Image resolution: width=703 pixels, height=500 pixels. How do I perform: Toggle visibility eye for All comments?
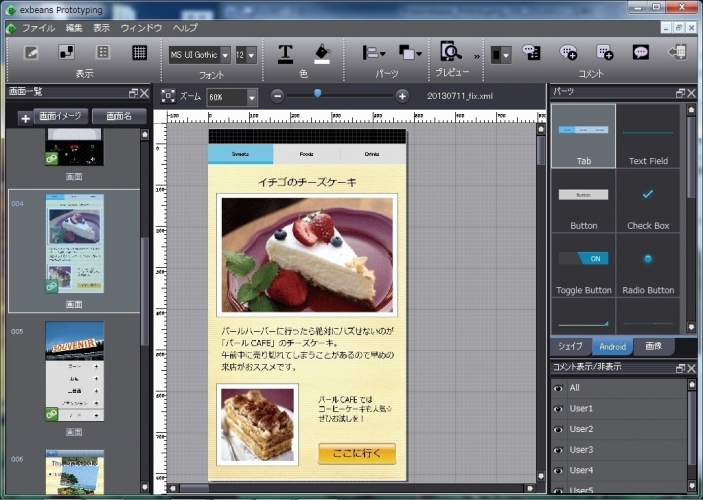tap(558, 388)
